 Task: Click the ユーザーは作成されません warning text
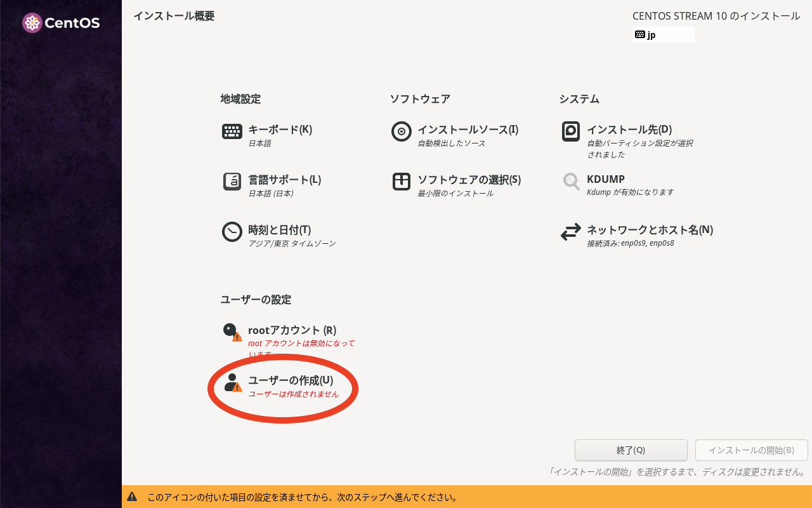click(293, 394)
